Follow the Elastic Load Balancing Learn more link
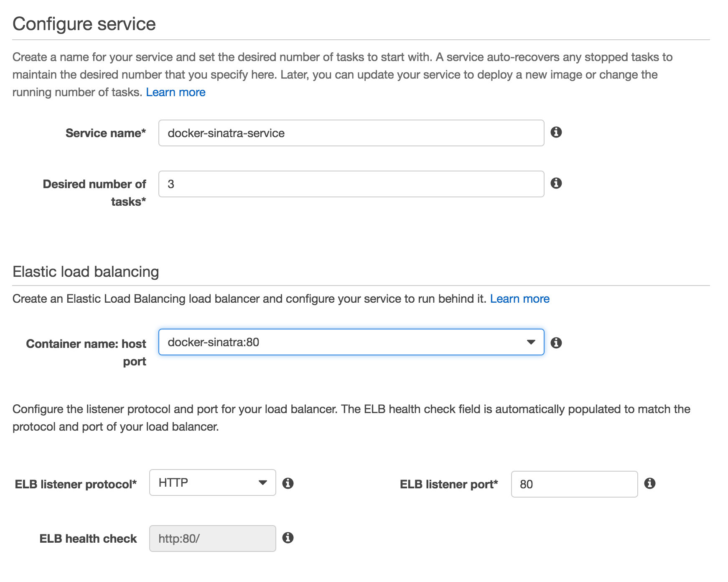Image resolution: width=728 pixels, height=582 pixels. click(x=520, y=299)
